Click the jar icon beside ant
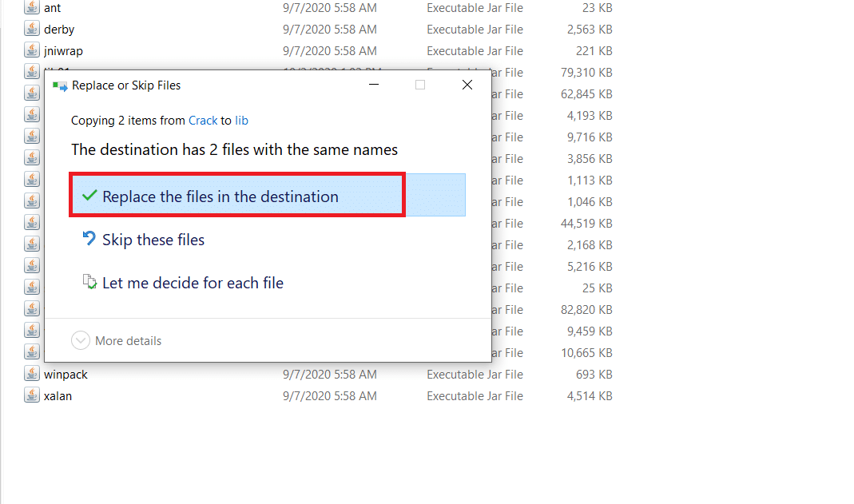Viewport: 854px width, 504px height. pyautogui.click(x=32, y=8)
